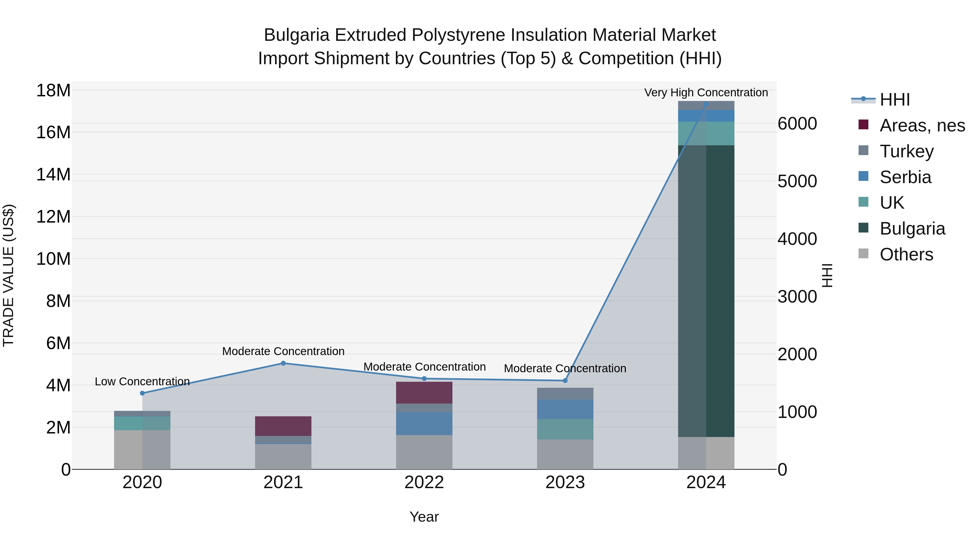The height and width of the screenshot is (551, 980).
Task: Click the Serbia blue legend swatch
Action: (x=863, y=176)
